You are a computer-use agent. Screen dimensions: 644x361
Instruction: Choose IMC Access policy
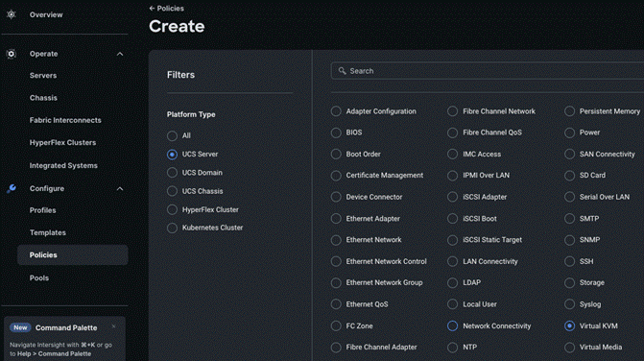(453, 154)
